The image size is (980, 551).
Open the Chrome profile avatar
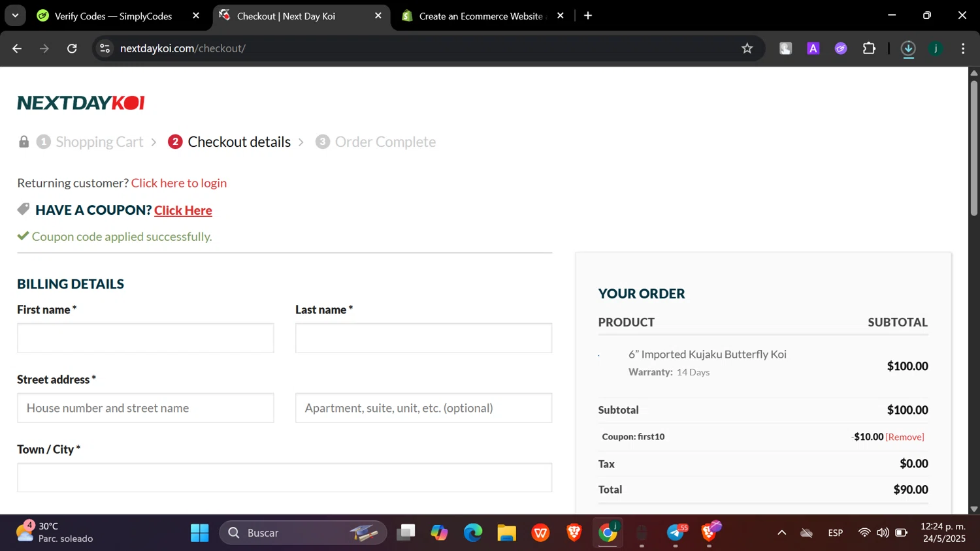[936, 48]
